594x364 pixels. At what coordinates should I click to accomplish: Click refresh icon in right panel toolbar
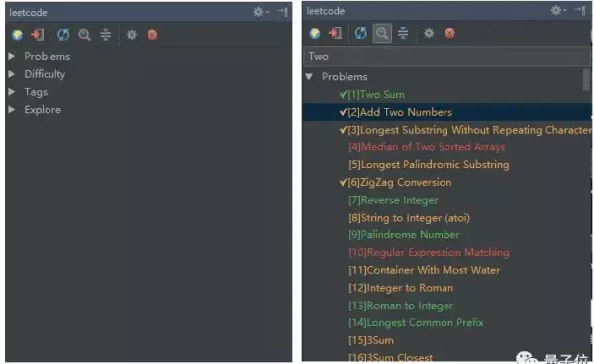point(360,33)
